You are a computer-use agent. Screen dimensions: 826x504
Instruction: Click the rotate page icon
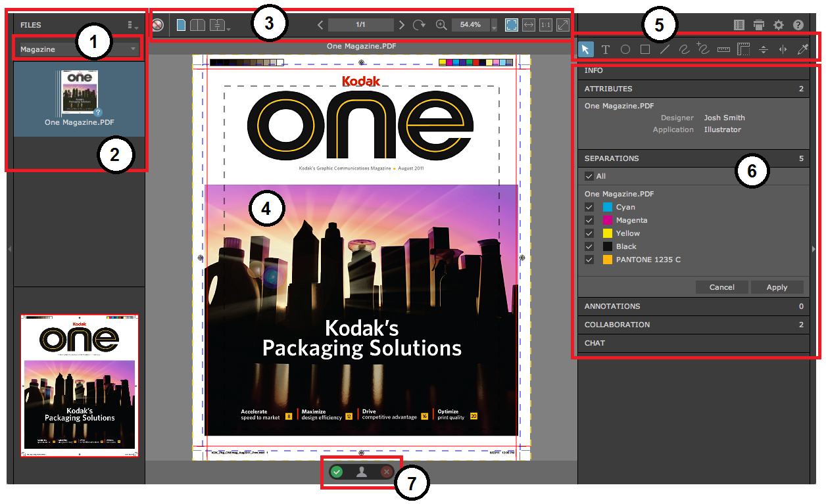[419, 25]
